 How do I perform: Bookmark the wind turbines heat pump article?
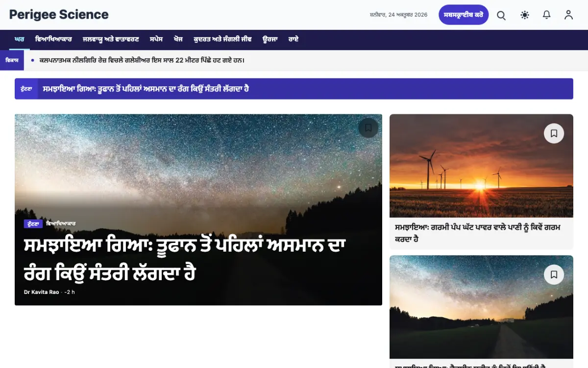tap(554, 133)
